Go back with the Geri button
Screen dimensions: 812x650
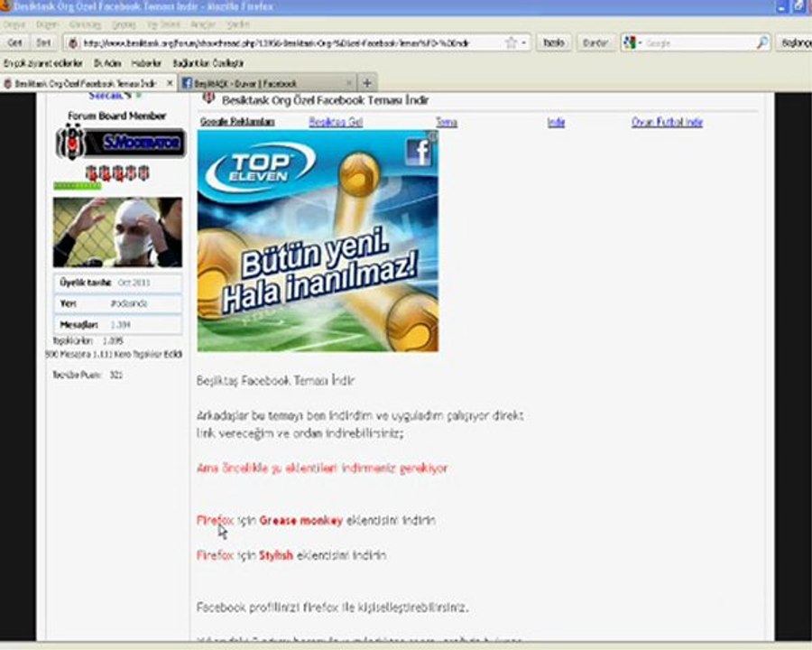pyautogui.click(x=15, y=43)
